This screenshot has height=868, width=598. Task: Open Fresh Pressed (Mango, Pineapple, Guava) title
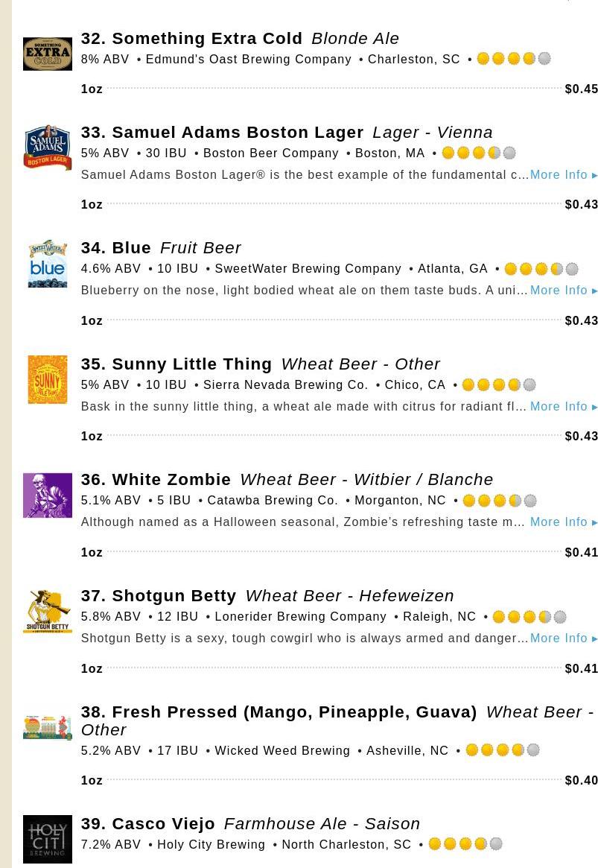click(279, 712)
